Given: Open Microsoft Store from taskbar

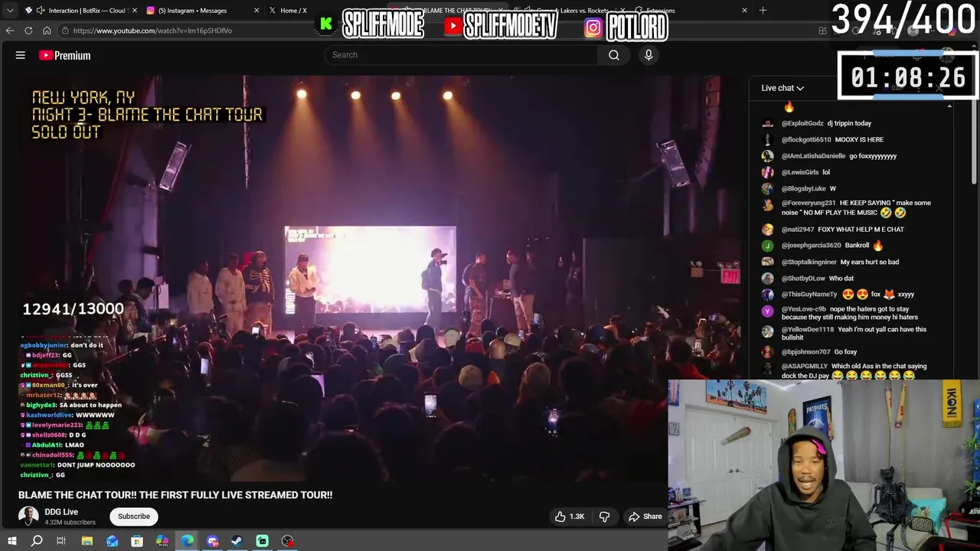Looking at the screenshot, I should [x=137, y=541].
